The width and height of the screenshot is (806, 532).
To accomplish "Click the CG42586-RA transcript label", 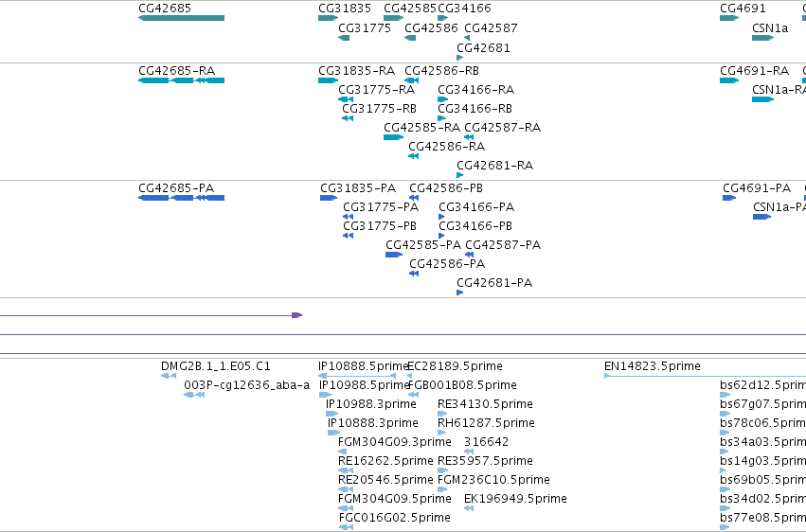I will 447,147.
